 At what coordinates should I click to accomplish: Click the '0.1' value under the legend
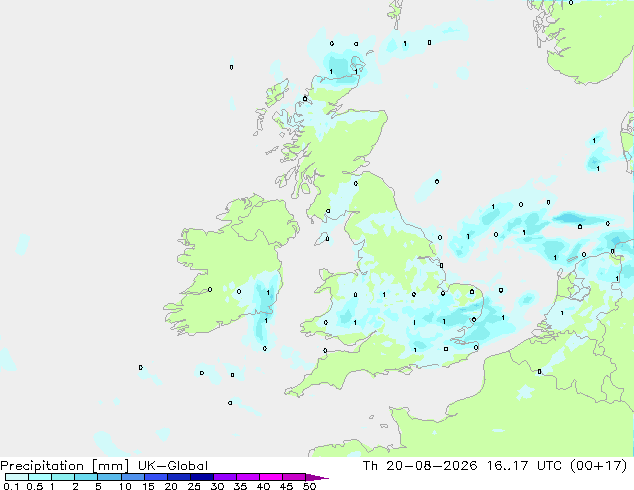11,486
